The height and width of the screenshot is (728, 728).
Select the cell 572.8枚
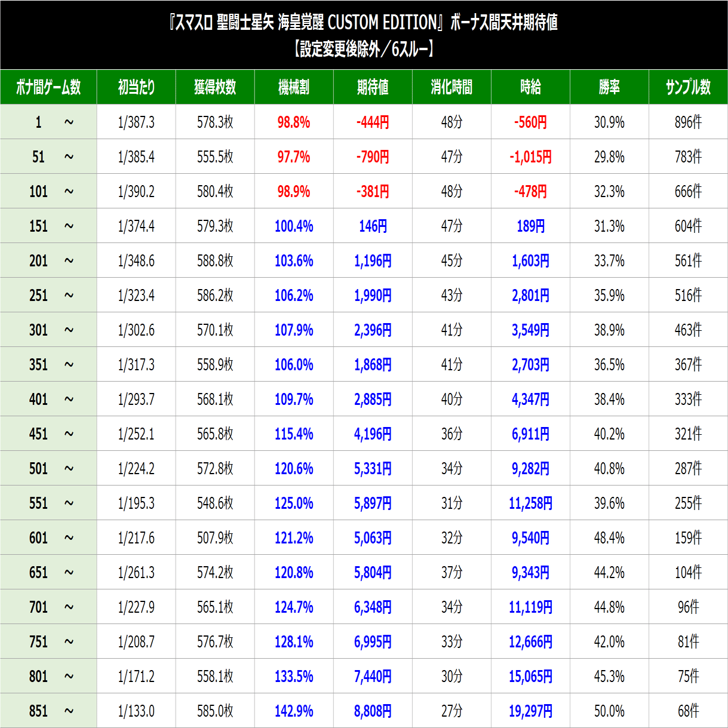[x=215, y=469]
